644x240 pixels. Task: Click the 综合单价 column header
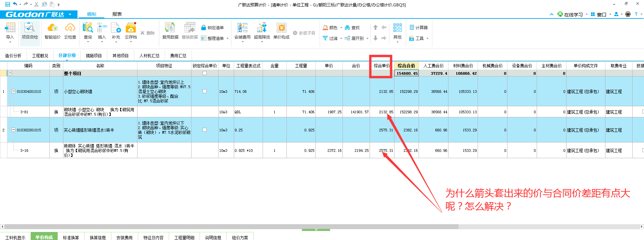382,66
